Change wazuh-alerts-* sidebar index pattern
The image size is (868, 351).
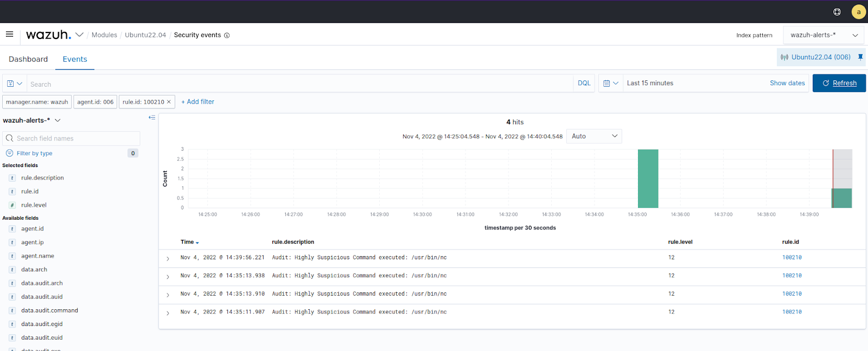tap(31, 120)
